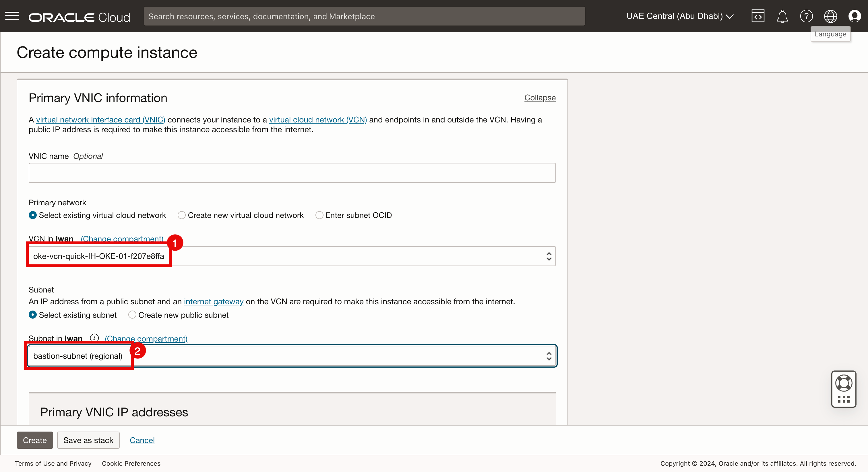Select Enter subnet OCID option
This screenshot has height=472, width=868.
(319, 215)
